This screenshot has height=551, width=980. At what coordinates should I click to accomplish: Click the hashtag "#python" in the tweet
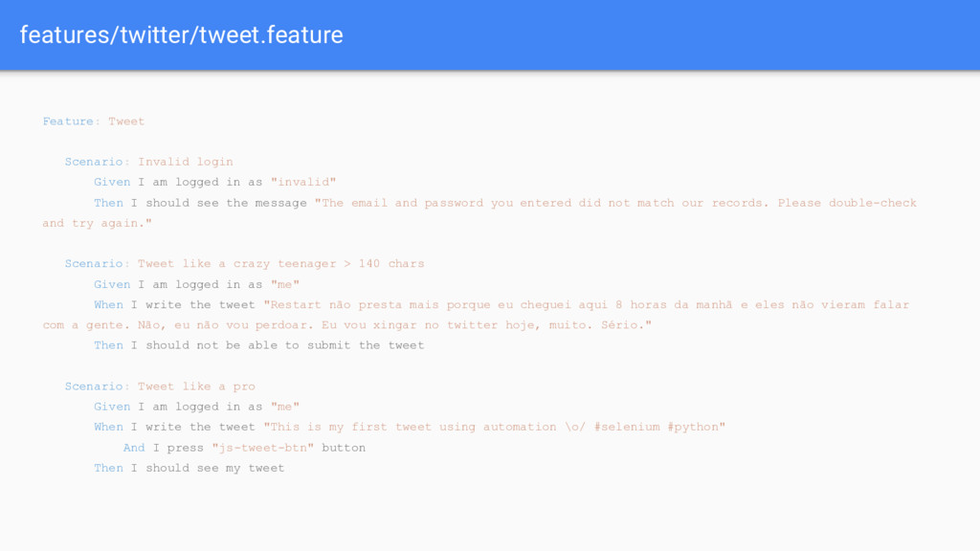pyautogui.click(x=696, y=427)
